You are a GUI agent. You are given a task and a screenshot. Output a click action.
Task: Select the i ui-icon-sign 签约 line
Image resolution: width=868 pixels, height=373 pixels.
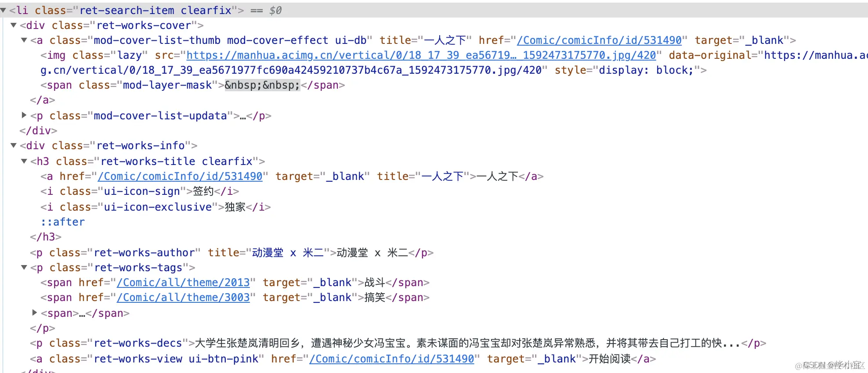click(140, 191)
